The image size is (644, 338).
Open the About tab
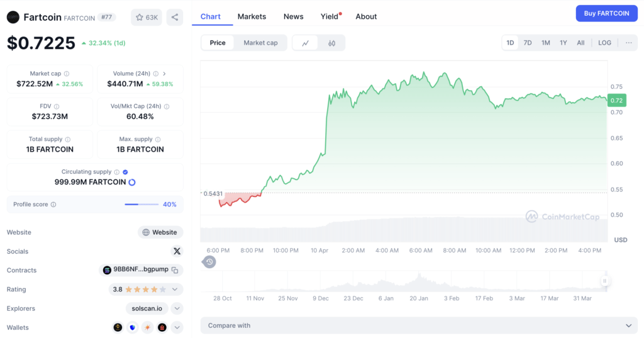tap(366, 16)
